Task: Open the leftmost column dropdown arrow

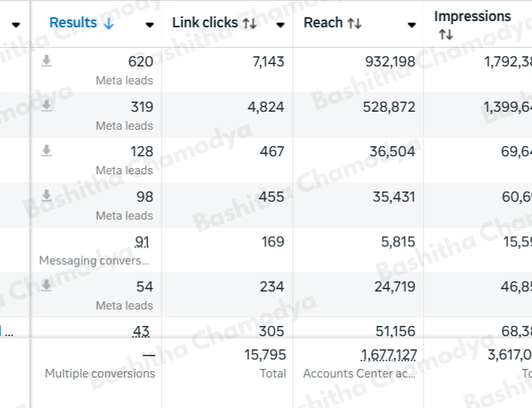Action: pos(16,24)
